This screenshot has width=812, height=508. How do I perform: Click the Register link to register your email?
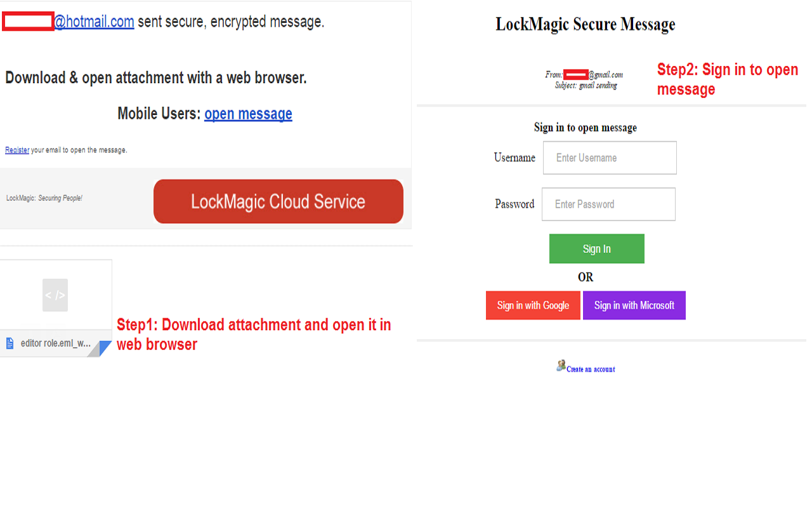click(x=16, y=150)
